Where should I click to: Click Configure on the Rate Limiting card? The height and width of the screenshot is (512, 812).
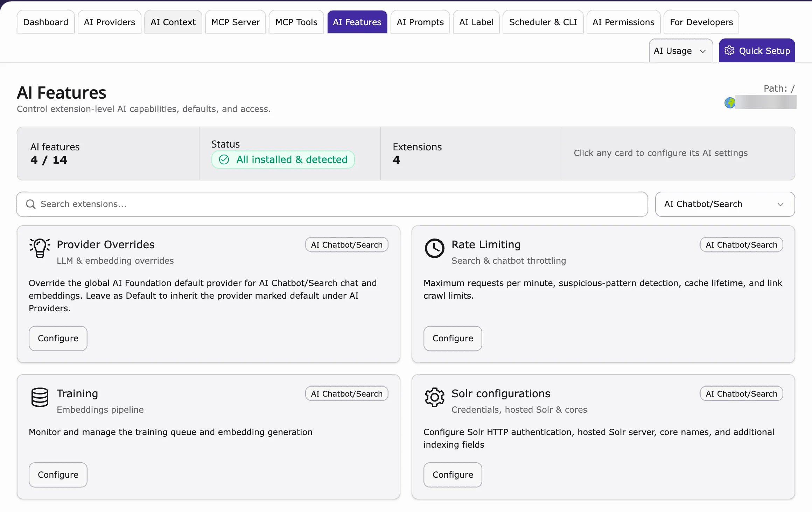click(453, 339)
